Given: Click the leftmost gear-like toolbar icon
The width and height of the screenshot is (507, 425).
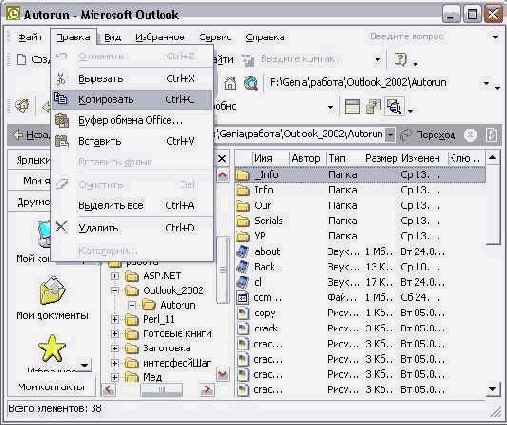Looking at the screenshot, I should coord(22,106).
